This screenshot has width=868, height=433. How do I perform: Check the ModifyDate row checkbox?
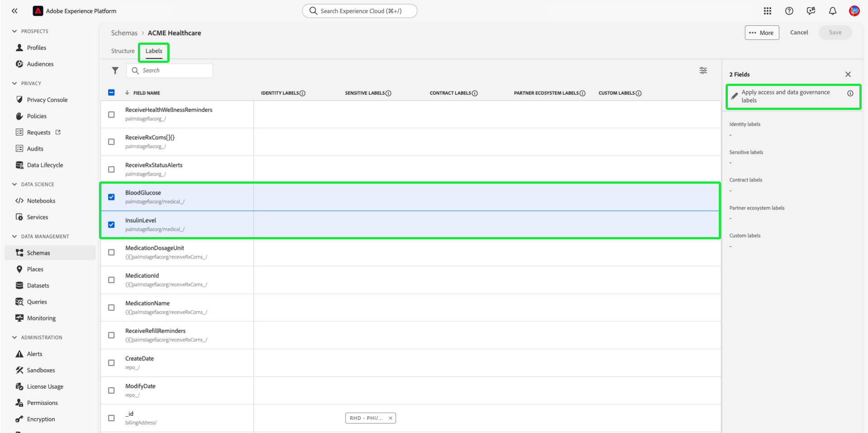click(111, 390)
